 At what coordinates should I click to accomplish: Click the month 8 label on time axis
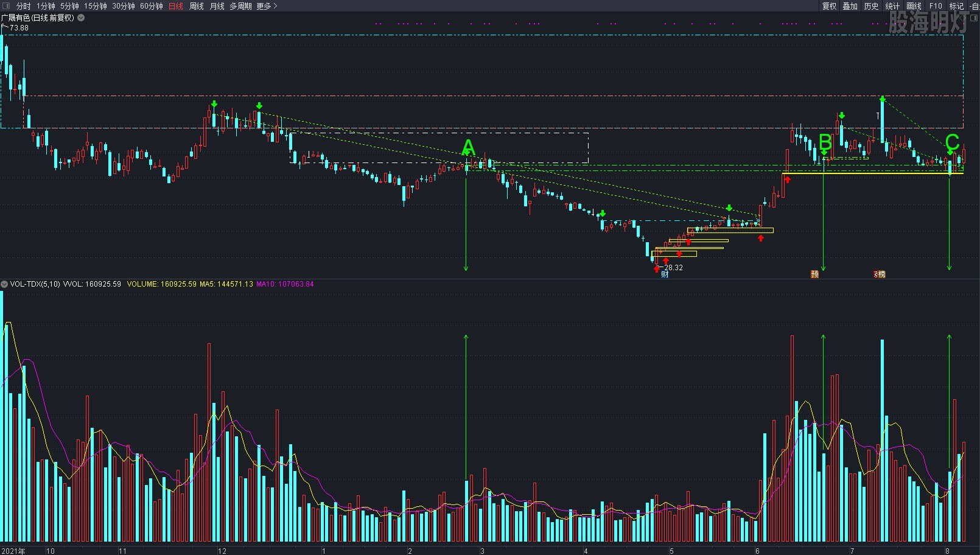click(947, 551)
